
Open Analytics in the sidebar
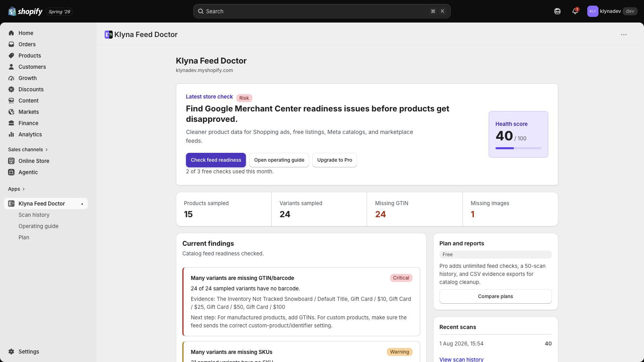(x=30, y=134)
